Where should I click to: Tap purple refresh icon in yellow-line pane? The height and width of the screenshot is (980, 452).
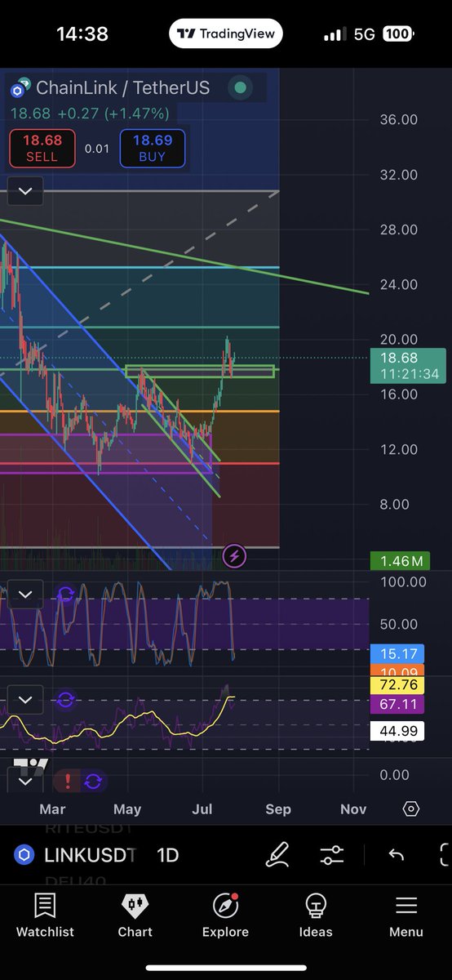[x=66, y=700]
